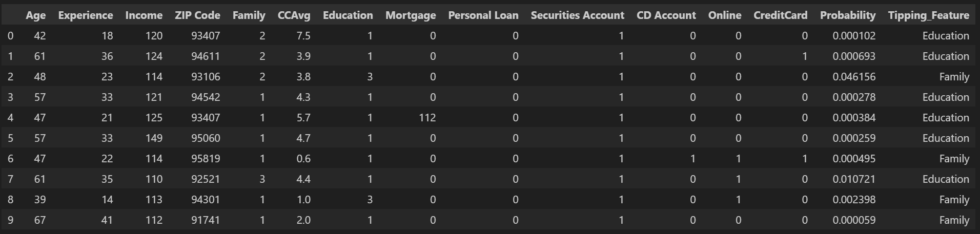Screen dimensions: 980x234
Task: Select row index 9
Action: pyautogui.click(x=10, y=220)
